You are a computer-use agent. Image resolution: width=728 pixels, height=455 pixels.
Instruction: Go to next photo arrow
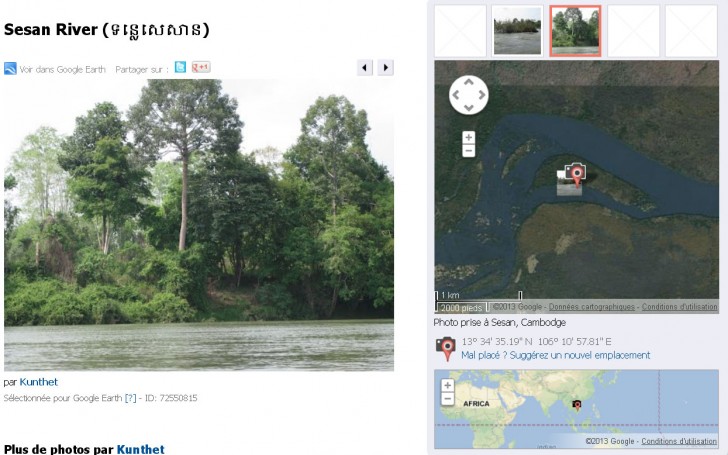click(x=386, y=68)
